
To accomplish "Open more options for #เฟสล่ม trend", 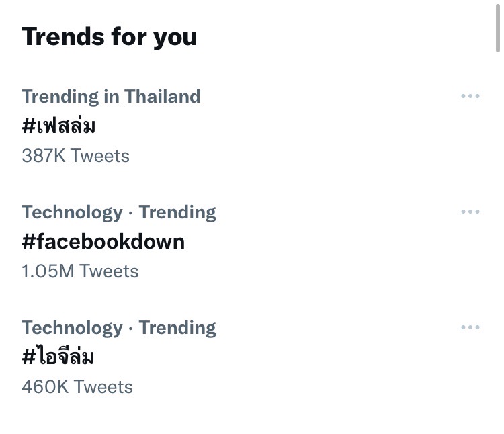I will pyautogui.click(x=470, y=96).
